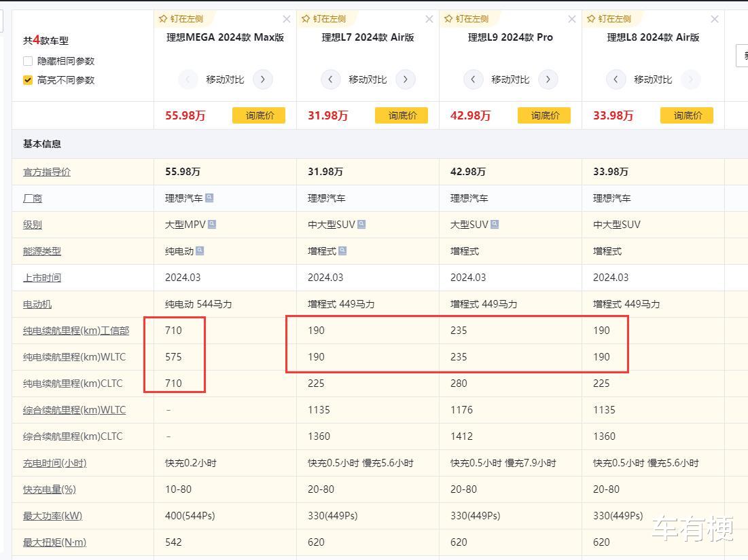Screen dimensions: 748x560
Task: Select 理想L9 2024款 Pro model title
Action: click(x=510, y=37)
